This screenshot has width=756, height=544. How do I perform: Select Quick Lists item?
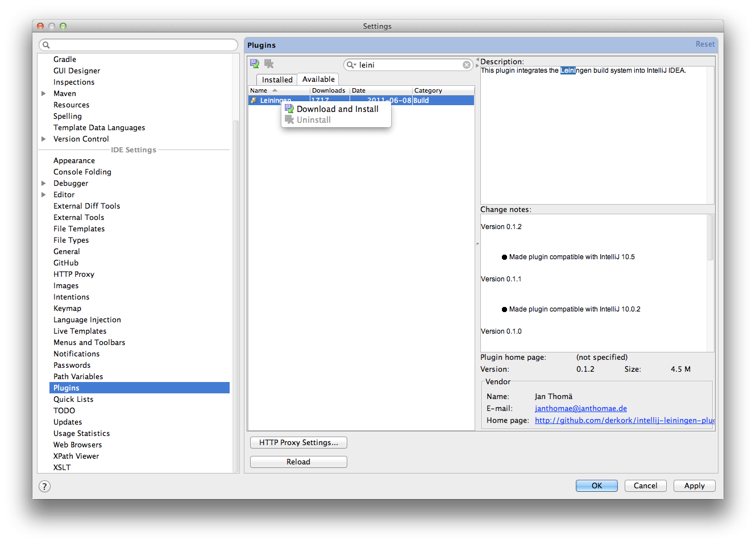pyautogui.click(x=73, y=399)
